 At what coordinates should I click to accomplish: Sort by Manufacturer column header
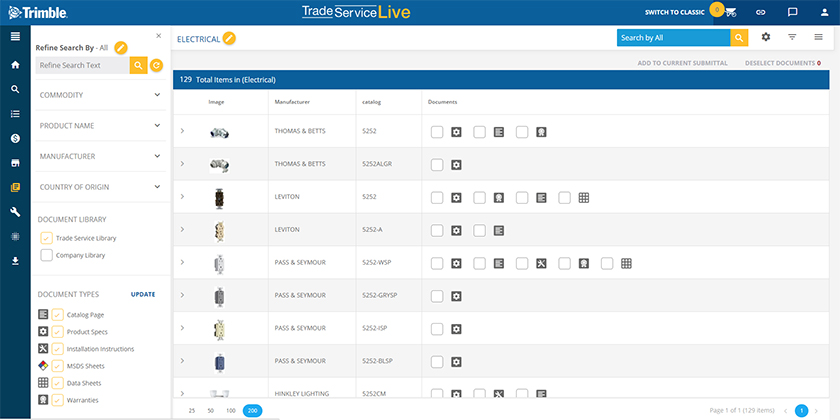(292, 102)
